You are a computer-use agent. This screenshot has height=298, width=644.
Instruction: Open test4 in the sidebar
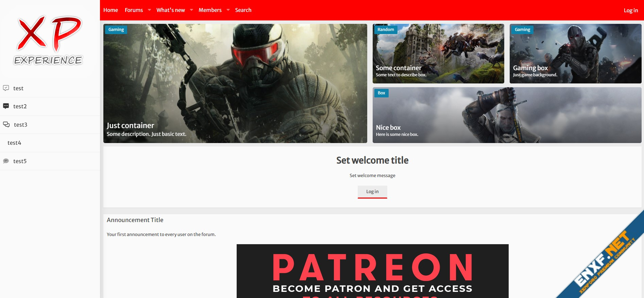(14, 143)
